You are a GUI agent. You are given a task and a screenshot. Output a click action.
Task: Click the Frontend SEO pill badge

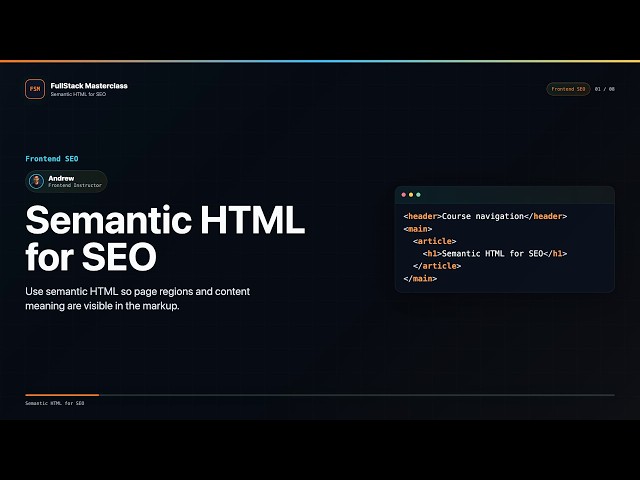pyautogui.click(x=568, y=89)
